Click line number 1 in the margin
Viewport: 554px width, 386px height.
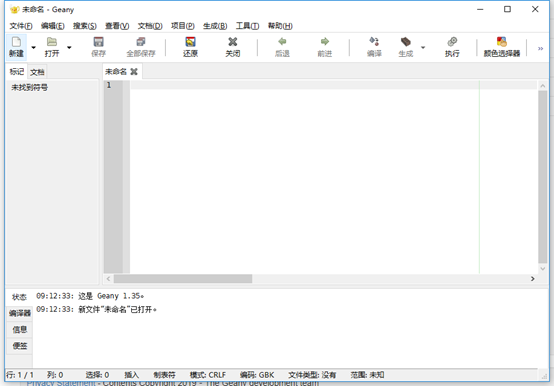coord(109,85)
